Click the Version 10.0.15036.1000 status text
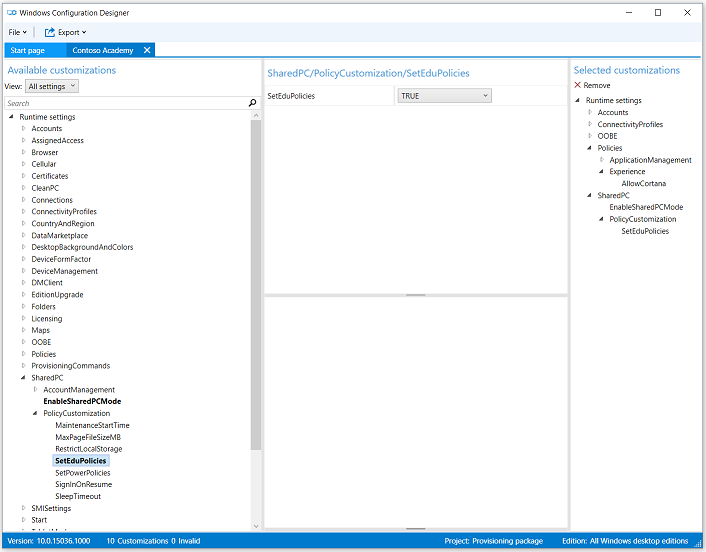This screenshot has width=706, height=552. (x=49, y=541)
